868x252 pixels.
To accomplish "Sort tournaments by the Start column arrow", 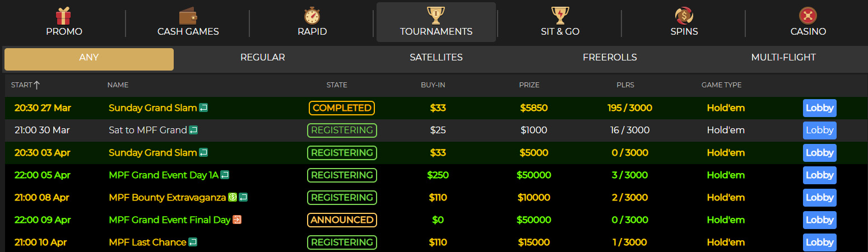I will tap(37, 85).
